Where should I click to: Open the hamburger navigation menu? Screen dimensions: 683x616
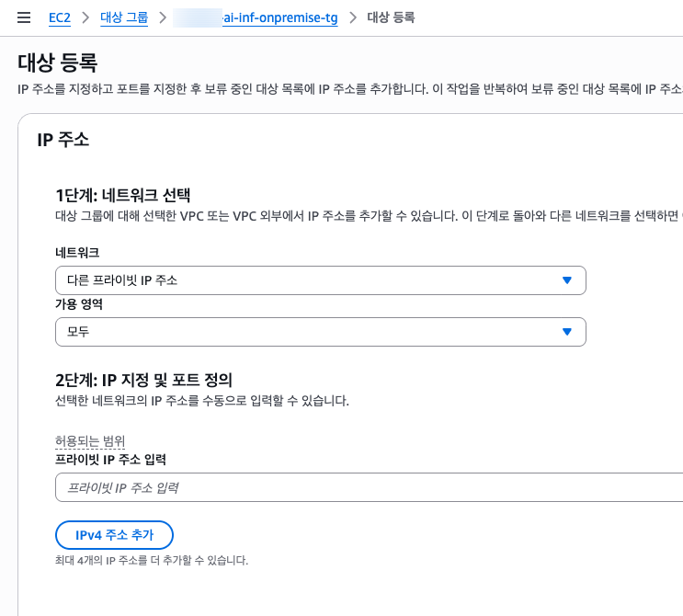point(24,17)
